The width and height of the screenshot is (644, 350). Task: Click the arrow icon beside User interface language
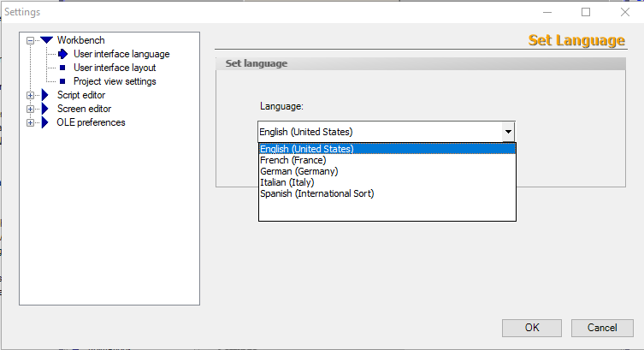click(x=62, y=54)
